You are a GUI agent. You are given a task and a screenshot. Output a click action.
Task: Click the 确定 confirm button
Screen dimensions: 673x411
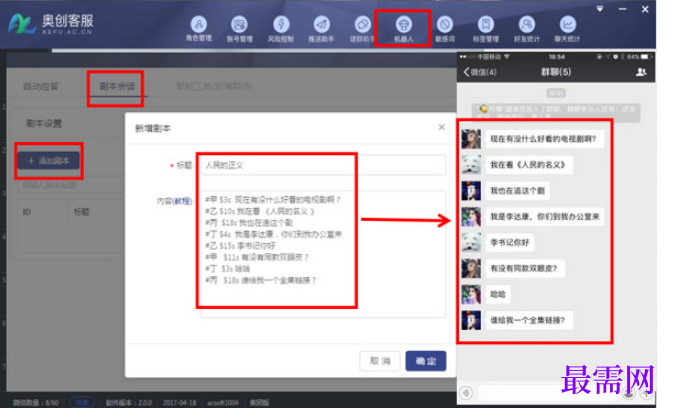[x=426, y=361]
